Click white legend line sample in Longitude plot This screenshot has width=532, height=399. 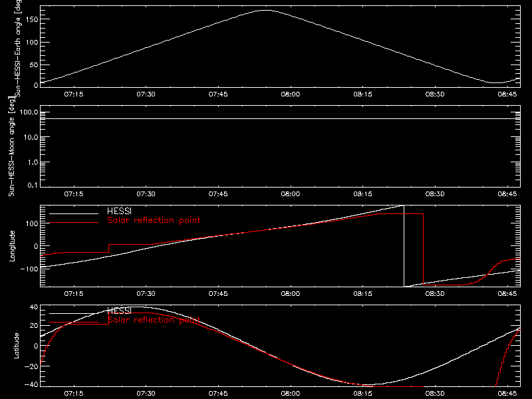pyautogui.click(x=74, y=213)
